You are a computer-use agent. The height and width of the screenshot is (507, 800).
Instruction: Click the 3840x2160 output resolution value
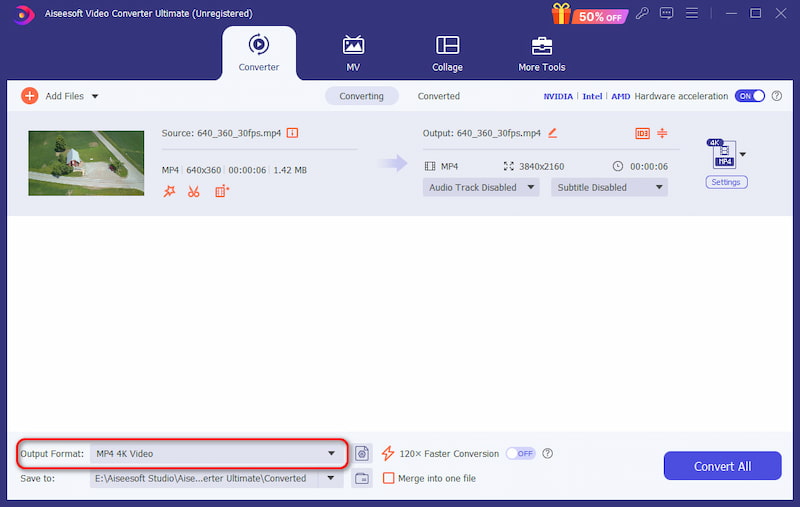coord(541,166)
